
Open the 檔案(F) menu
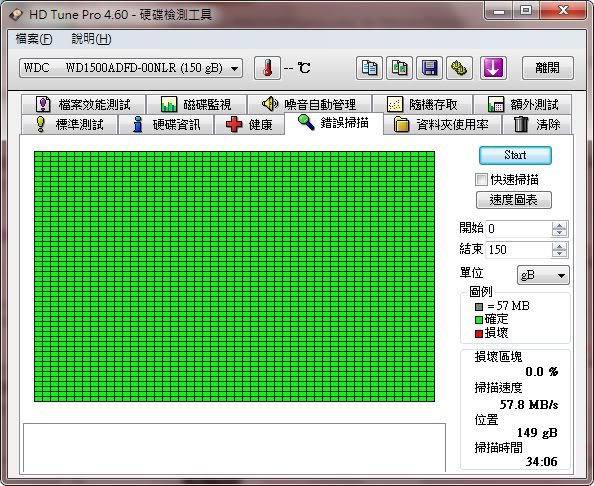point(34,39)
